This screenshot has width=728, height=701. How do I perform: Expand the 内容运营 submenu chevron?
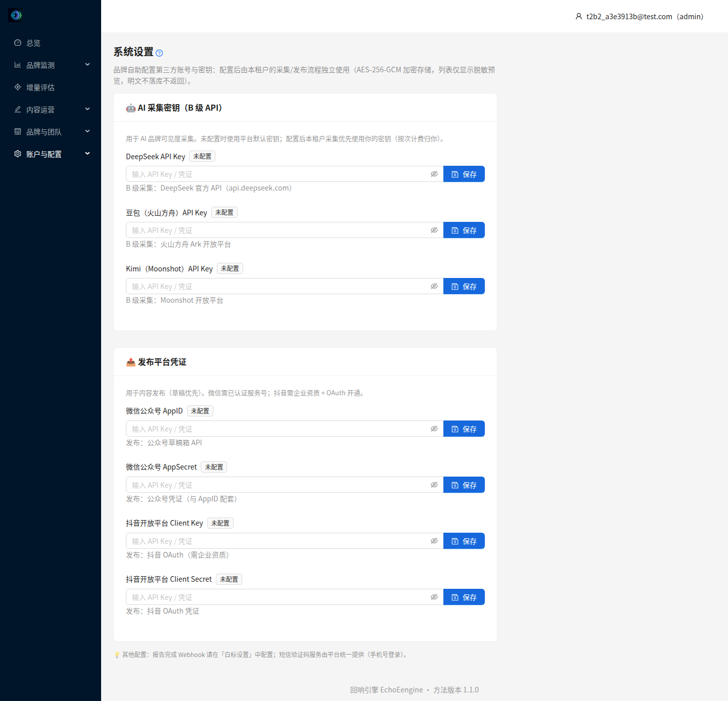(87, 109)
